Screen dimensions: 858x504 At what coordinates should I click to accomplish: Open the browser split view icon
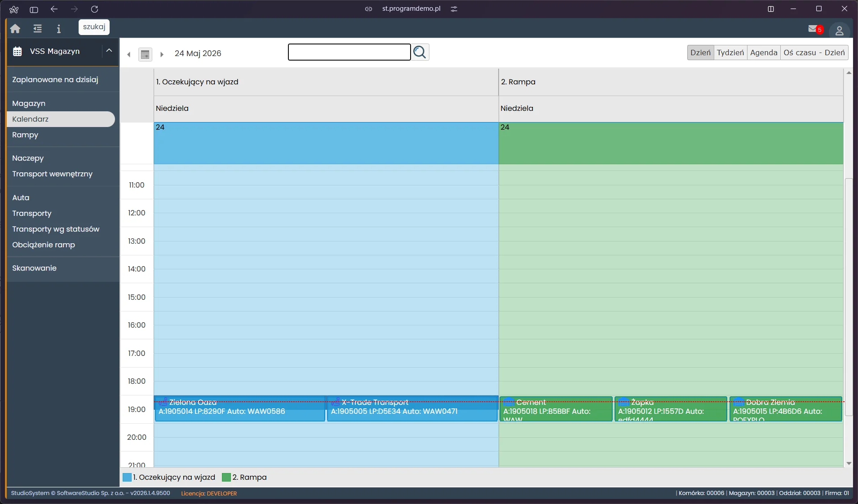(771, 9)
